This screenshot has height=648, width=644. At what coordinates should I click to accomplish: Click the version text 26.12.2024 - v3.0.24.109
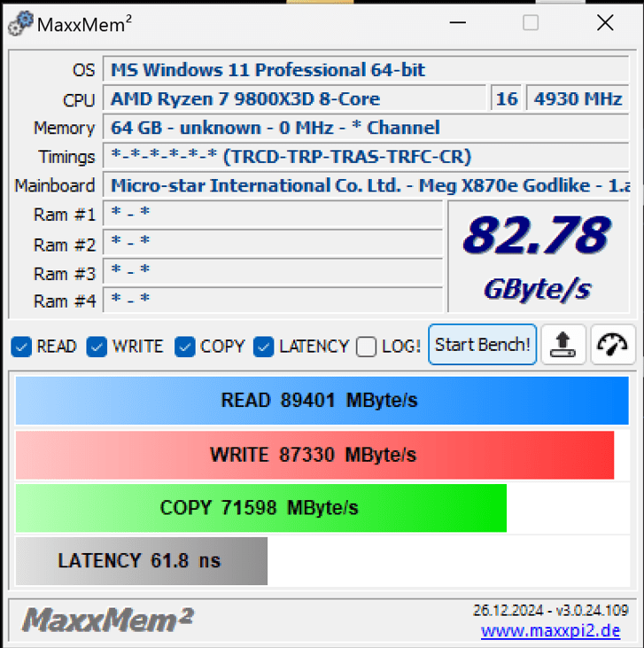coord(551,611)
